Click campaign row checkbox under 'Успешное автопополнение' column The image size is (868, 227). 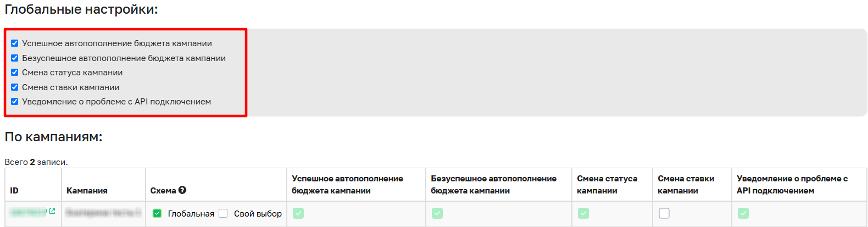click(x=298, y=213)
